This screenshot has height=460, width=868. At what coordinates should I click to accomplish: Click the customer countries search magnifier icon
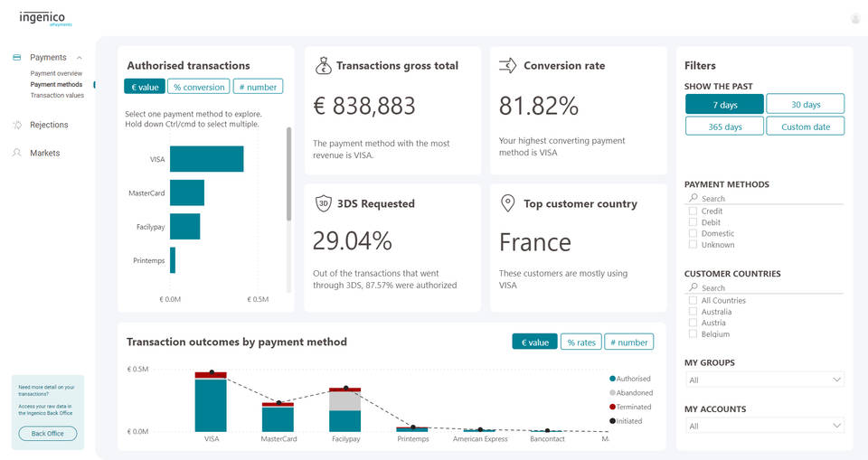(693, 287)
